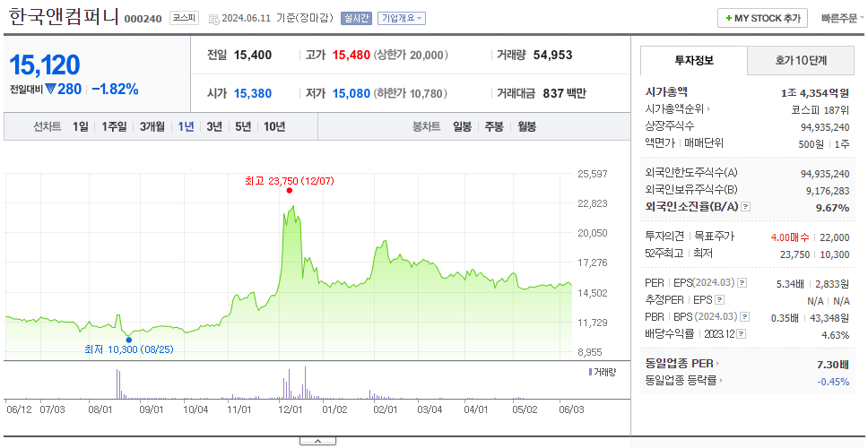Select the 1주일 line chart period
The image size is (868, 448).
click(x=114, y=126)
